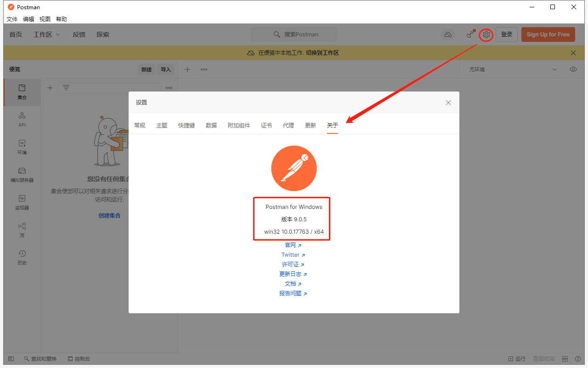Screen dimensions: 588x368
Task: Open the 报告问题 report issue link
Action: (x=293, y=293)
